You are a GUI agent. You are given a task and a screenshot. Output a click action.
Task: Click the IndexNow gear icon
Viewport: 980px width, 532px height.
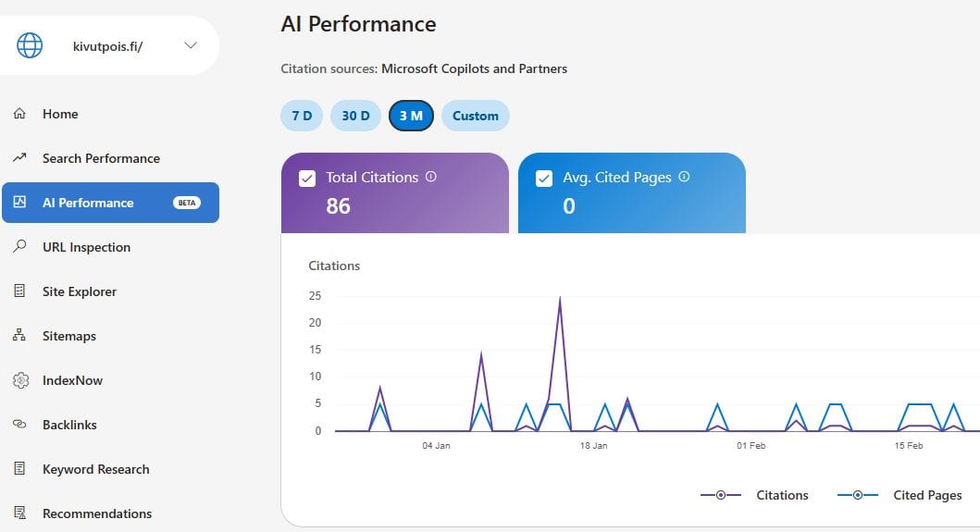coord(19,380)
